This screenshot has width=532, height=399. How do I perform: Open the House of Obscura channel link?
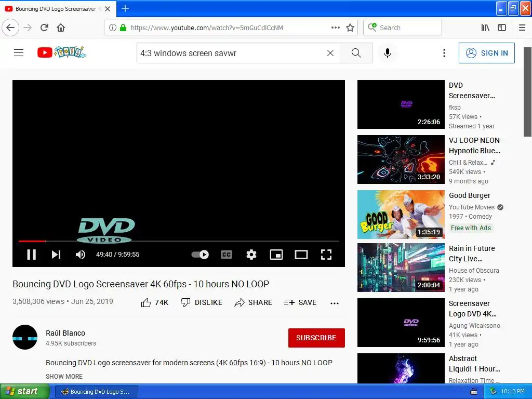(x=474, y=270)
